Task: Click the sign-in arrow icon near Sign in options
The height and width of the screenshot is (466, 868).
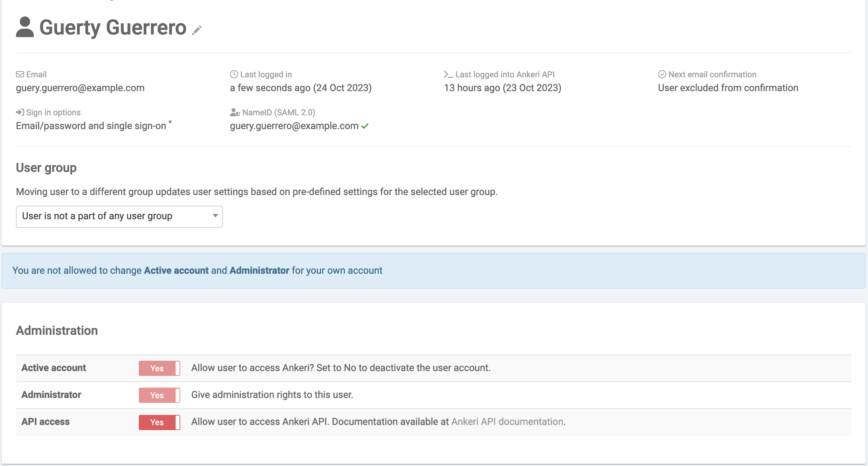Action: 20,112
